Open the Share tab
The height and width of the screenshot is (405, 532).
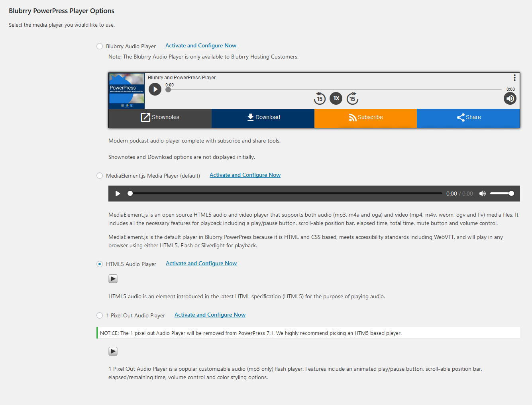(468, 117)
